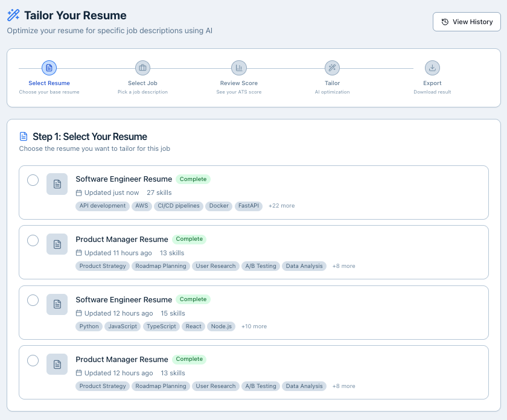Viewport: 507px width, 420px height.
Task: Expand the '+10 more' skills list
Action: pos(253,326)
